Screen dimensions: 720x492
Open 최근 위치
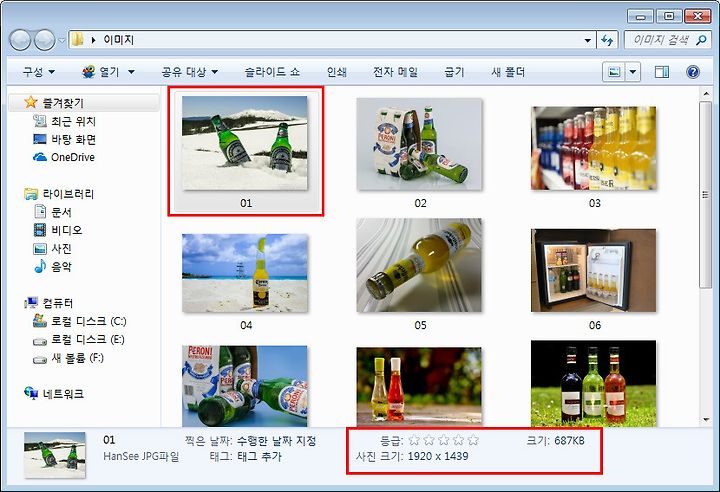click(64, 121)
